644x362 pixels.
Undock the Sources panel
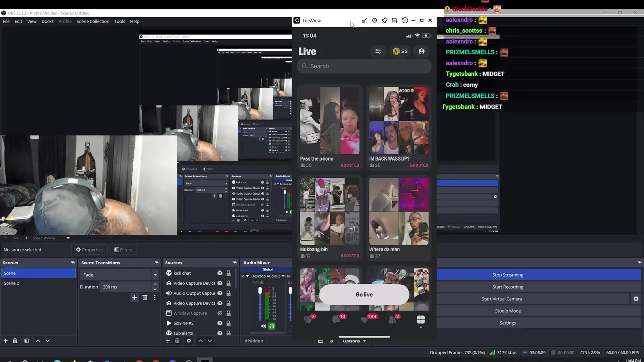click(234, 263)
